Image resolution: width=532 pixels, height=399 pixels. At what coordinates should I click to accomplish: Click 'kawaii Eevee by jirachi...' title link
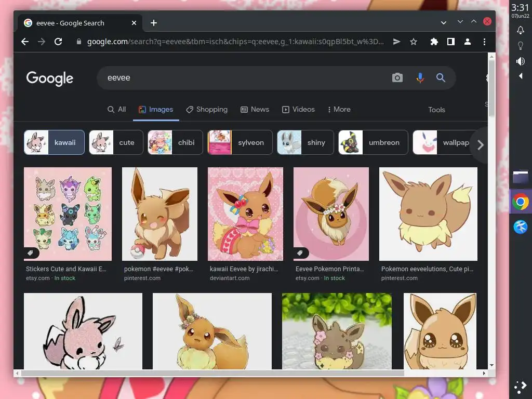click(x=244, y=269)
